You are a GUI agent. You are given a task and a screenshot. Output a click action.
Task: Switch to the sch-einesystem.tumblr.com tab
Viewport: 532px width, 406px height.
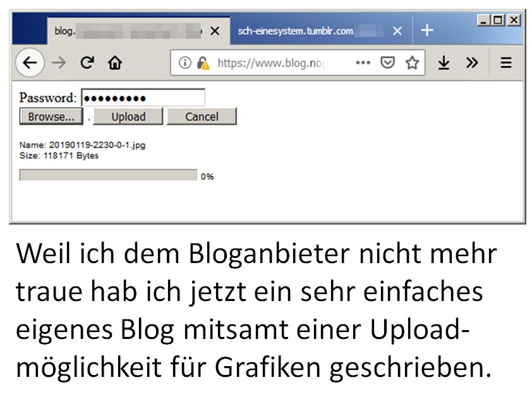303,31
